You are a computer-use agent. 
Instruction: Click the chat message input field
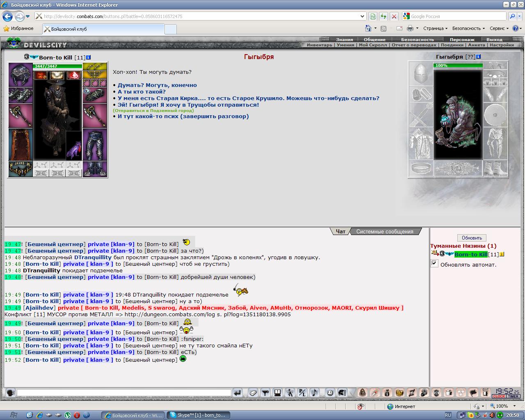(x=124, y=393)
